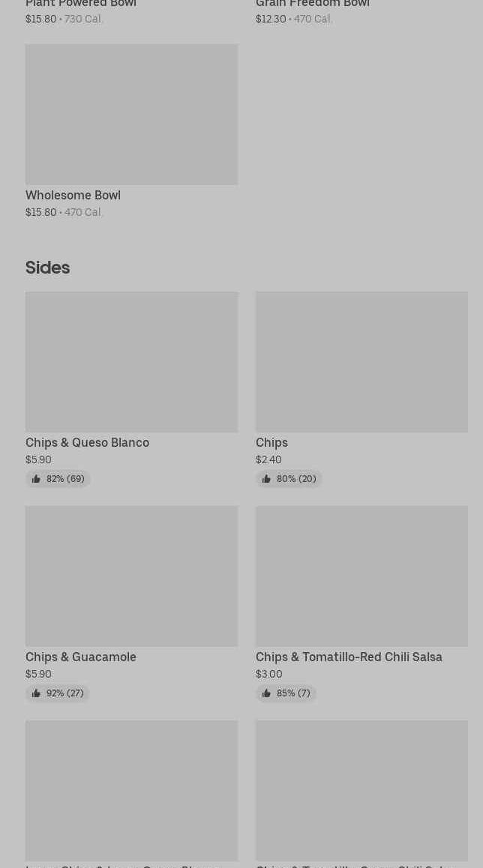
Task: Click the thumbs-up icon beside 92% (27)
Action: [36, 693]
